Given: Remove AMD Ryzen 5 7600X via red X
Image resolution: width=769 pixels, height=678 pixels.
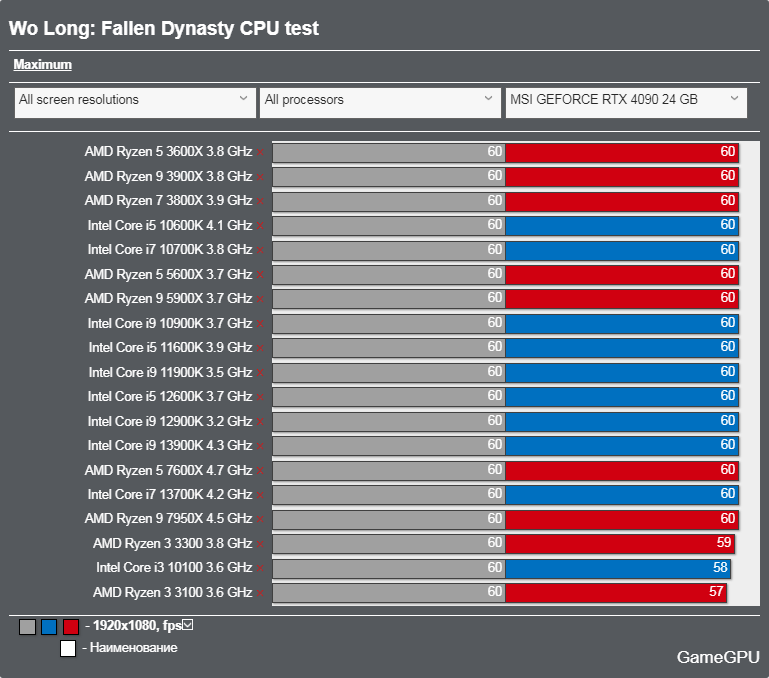Looking at the screenshot, I should pyautogui.click(x=260, y=471).
